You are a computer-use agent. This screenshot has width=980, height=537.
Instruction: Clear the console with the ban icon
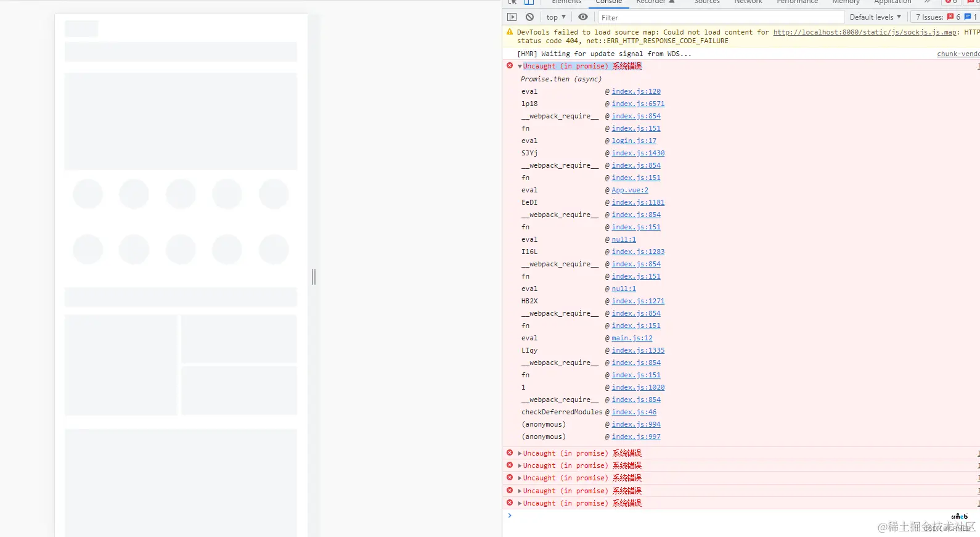(x=529, y=17)
